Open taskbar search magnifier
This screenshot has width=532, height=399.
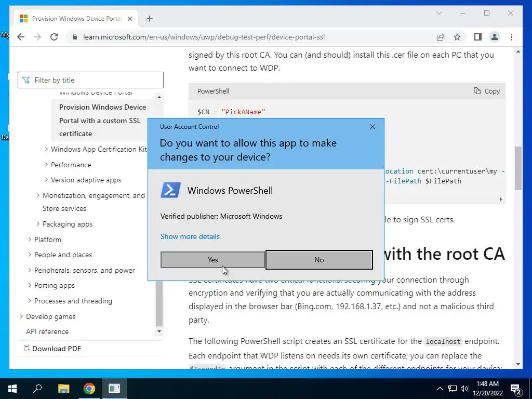[x=37, y=389]
